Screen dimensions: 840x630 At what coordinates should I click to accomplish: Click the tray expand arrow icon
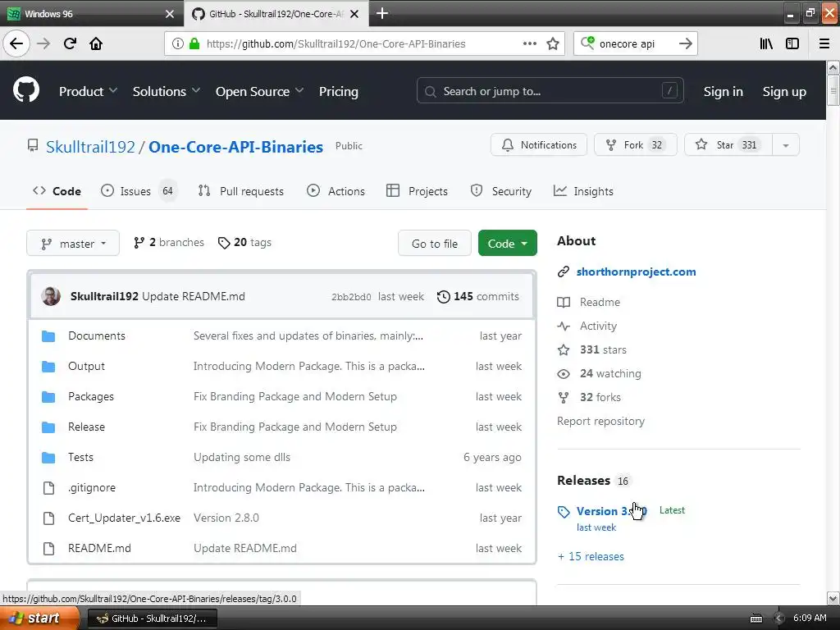[x=779, y=619]
